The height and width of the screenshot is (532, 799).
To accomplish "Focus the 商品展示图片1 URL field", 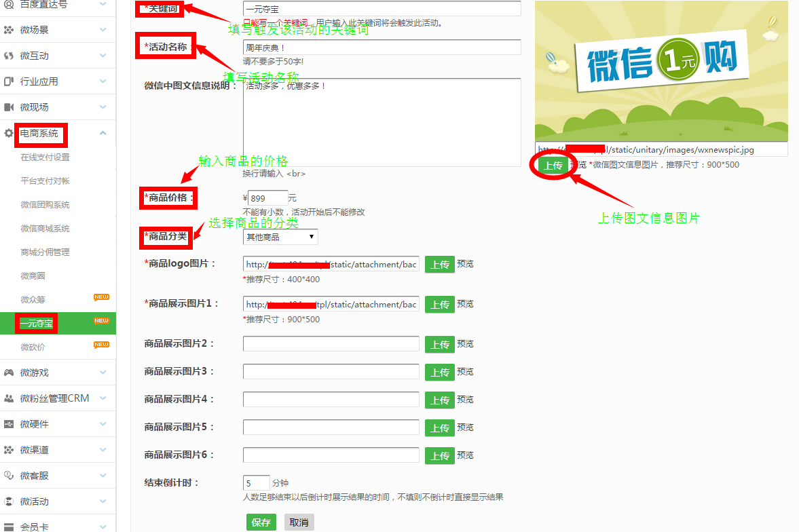I will point(331,304).
